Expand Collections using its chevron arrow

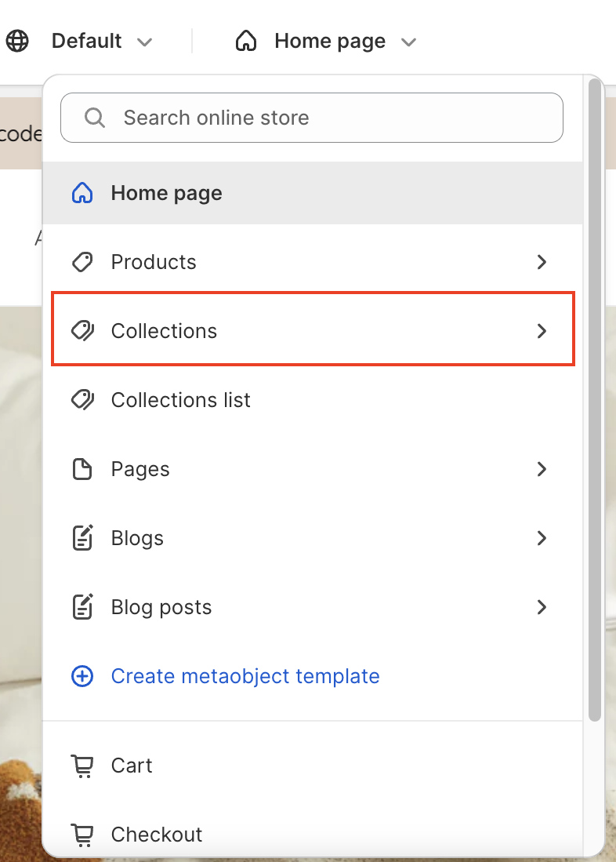click(542, 331)
